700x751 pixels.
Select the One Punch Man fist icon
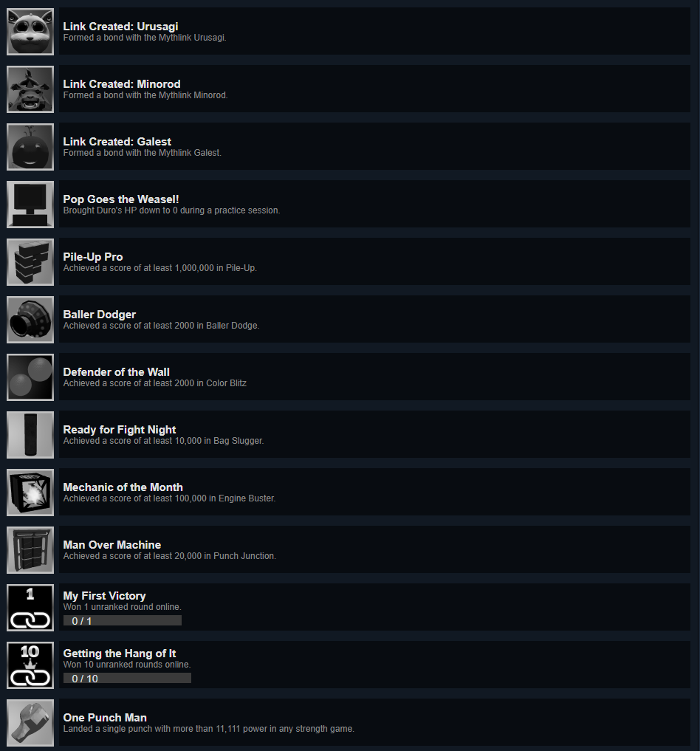pyautogui.click(x=30, y=723)
